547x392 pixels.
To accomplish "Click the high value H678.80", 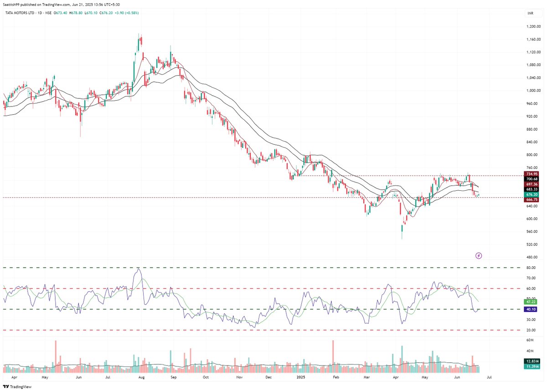I will (x=77, y=13).
